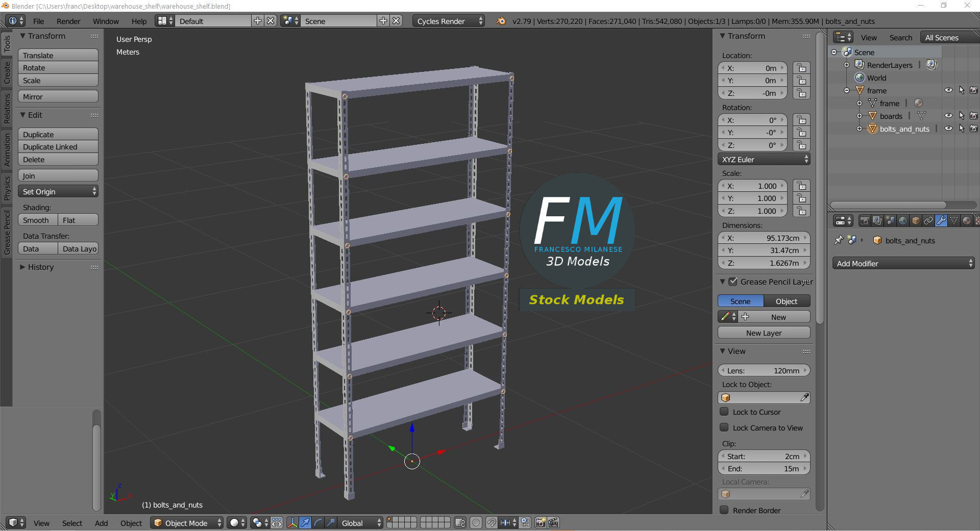980x531 pixels.
Task: Open the 3D view Add menu
Action: pyautogui.click(x=101, y=523)
